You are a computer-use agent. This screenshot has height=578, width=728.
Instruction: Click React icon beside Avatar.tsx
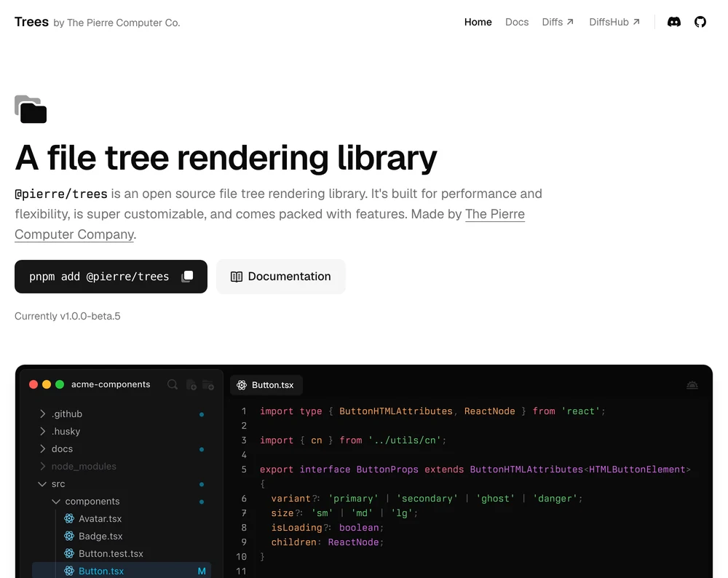coord(69,518)
